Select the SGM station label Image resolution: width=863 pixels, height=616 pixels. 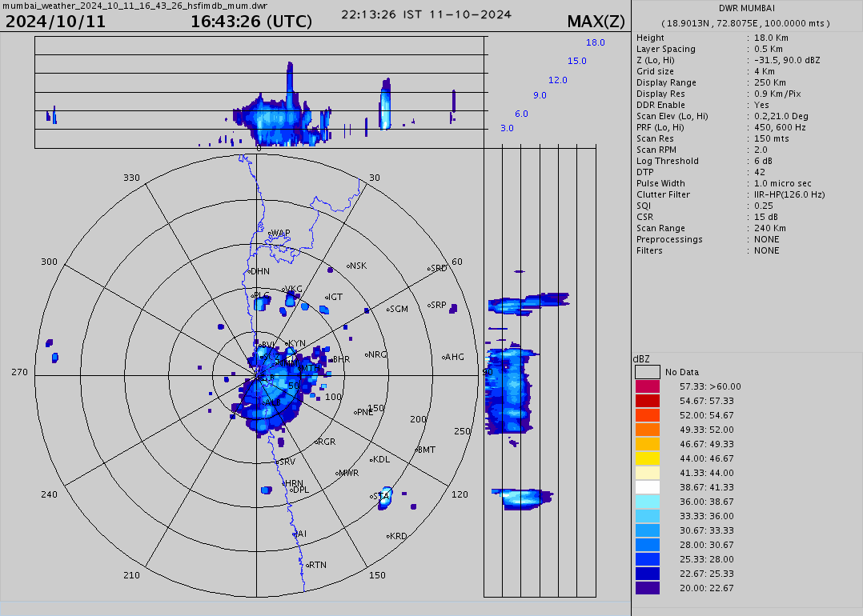[x=399, y=309]
